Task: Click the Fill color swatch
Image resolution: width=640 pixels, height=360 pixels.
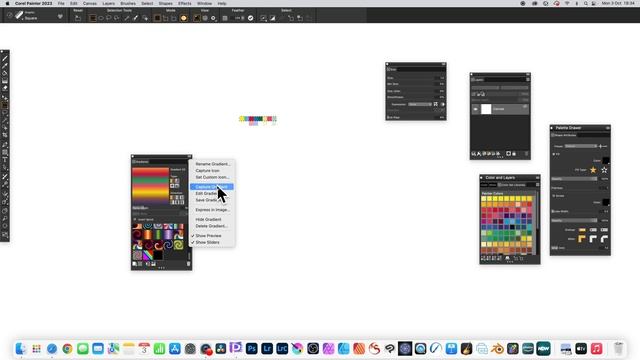Action: point(606,161)
